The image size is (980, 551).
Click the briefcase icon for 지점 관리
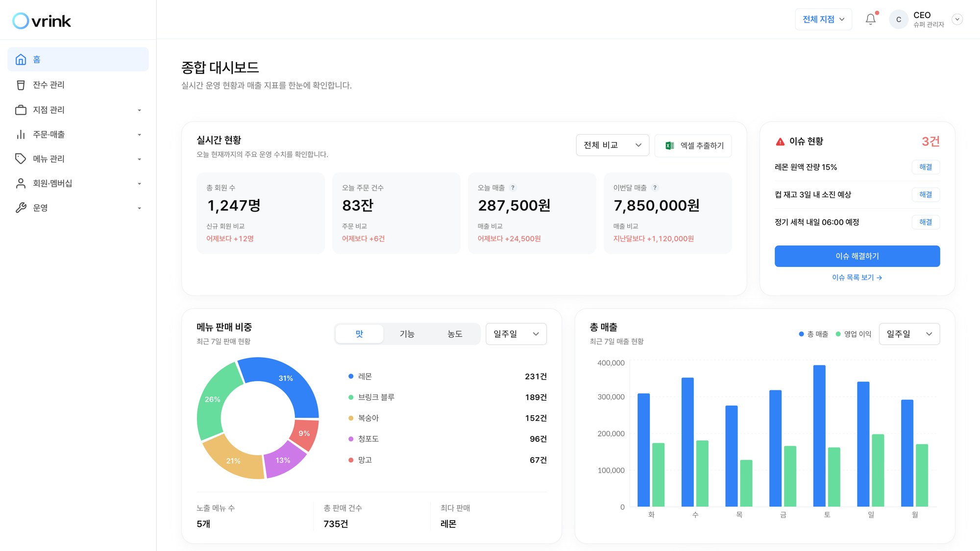coord(21,110)
